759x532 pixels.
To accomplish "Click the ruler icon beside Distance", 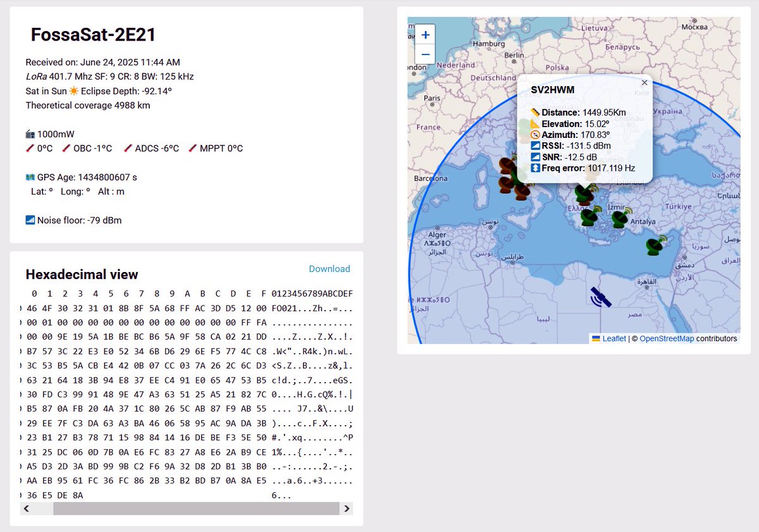I will pyautogui.click(x=535, y=113).
